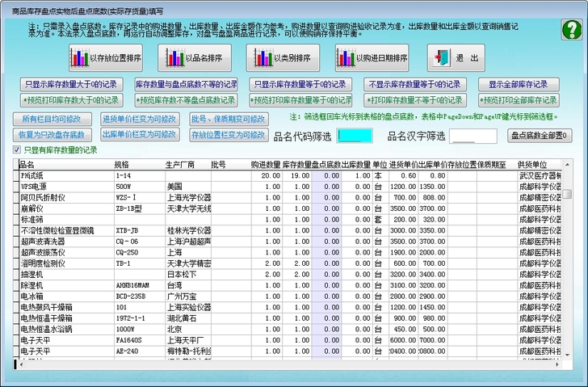Viewport: 588px width, 387px height.
Task: Click the vertical scrollbar thumb
Action: point(567,194)
